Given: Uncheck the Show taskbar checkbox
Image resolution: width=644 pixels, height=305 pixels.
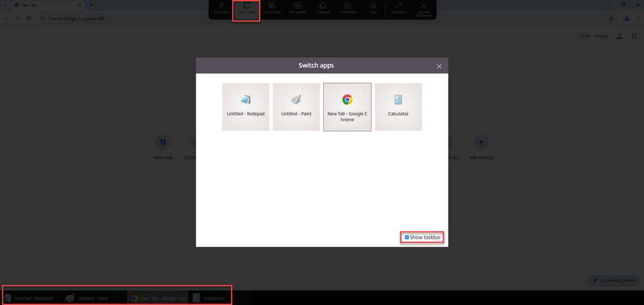Looking at the screenshot, I should click(407, 237).
